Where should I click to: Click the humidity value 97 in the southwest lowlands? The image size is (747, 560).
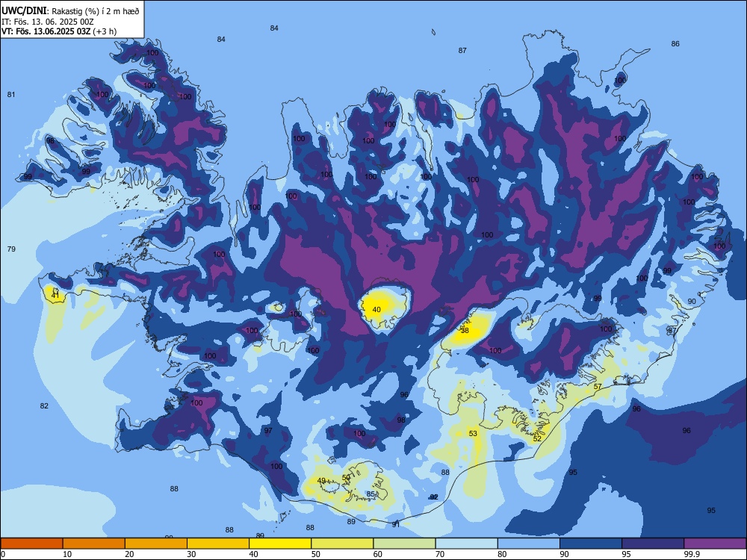tap(268, 431)
